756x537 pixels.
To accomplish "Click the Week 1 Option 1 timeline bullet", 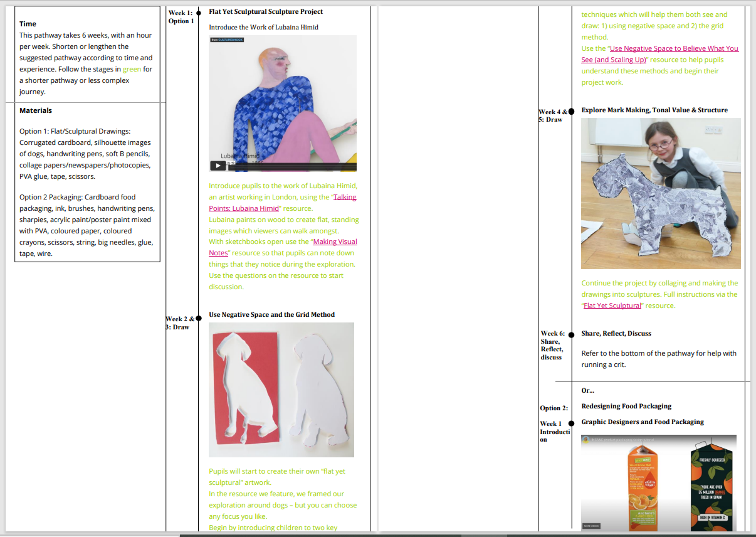I will pyautogui.click(x=199, y=13).
